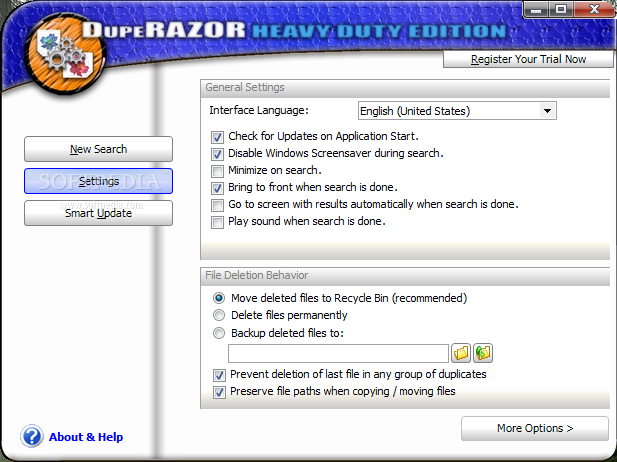Click the Interface Language label

click(259, 110)
